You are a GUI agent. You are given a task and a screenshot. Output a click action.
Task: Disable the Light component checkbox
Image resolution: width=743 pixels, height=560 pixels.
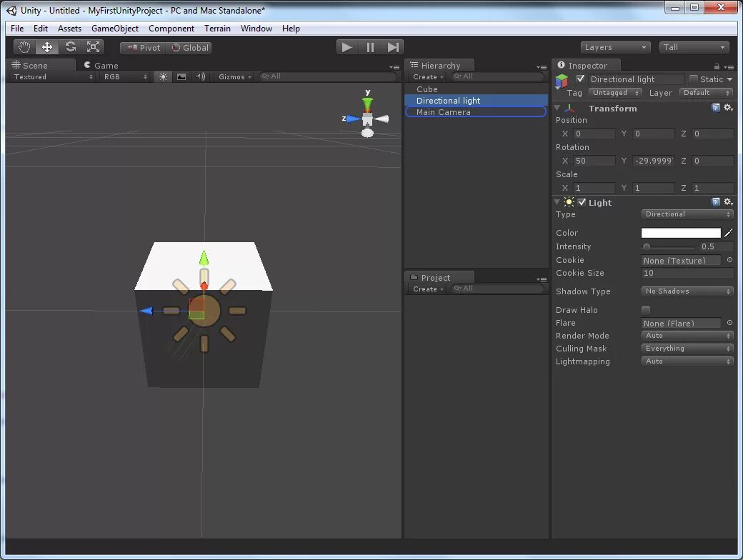pos(582,202)
